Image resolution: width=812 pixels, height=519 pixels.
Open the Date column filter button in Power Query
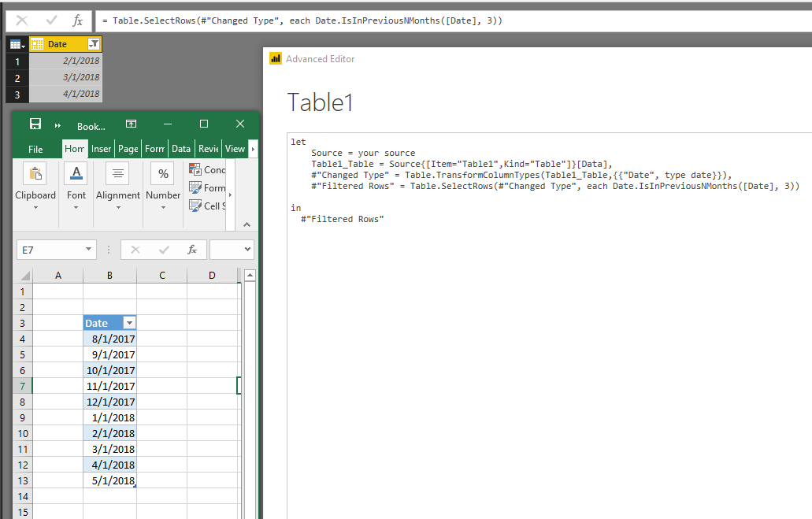point(94,44)
